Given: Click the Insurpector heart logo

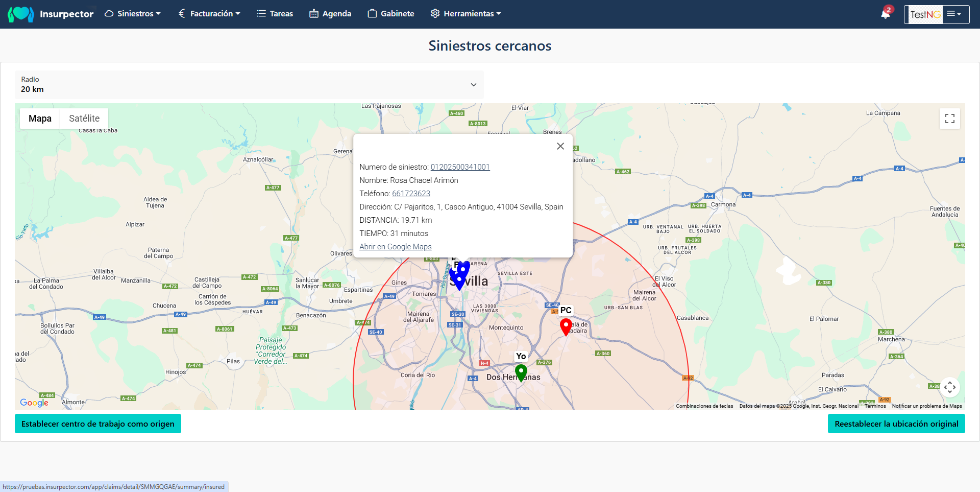Looking at the screenshot, I should pos(21,14).
